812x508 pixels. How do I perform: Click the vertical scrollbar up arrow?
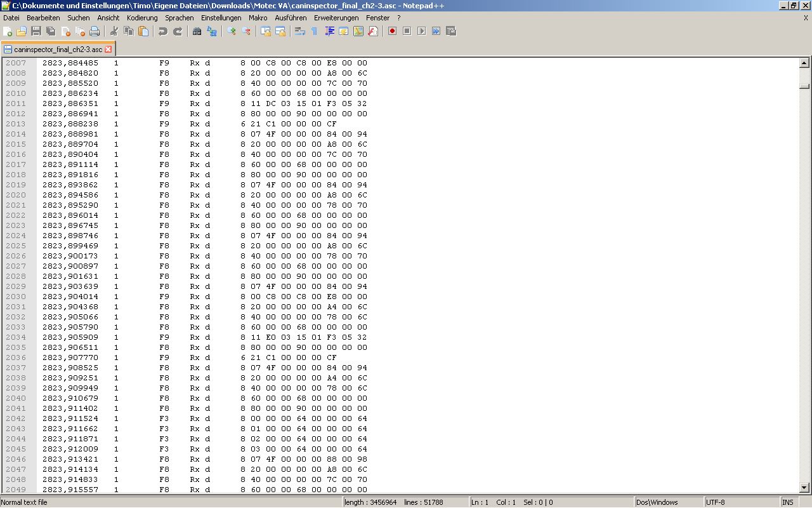[804, 63]
